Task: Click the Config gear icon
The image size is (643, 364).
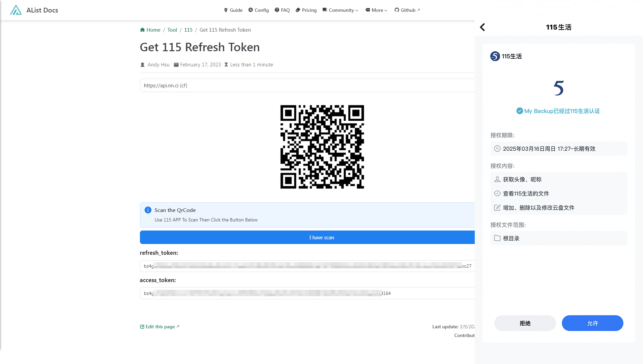Action: click(251, 10)
